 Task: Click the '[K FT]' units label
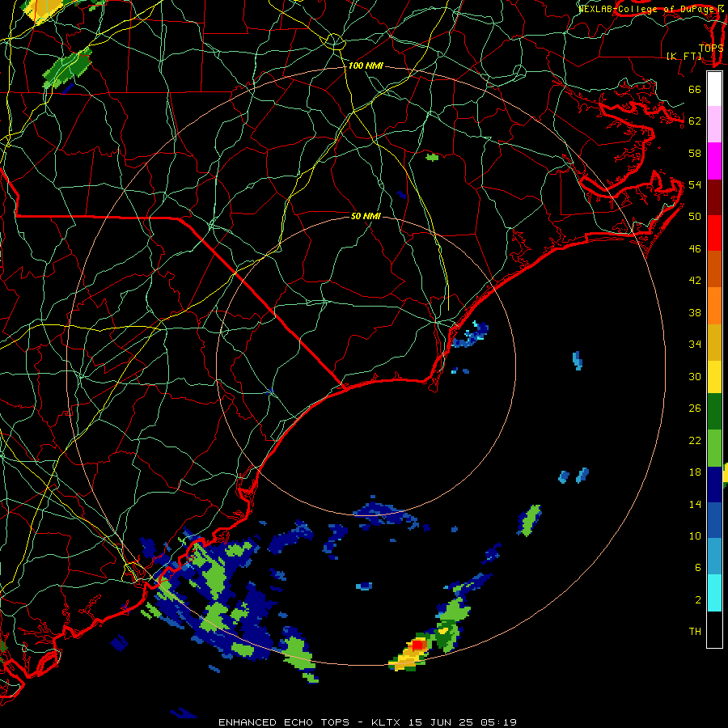(x=684, y=56)
